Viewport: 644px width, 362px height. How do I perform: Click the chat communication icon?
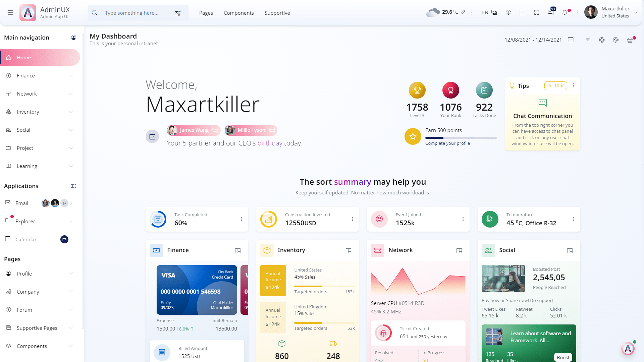pos(542,103)
